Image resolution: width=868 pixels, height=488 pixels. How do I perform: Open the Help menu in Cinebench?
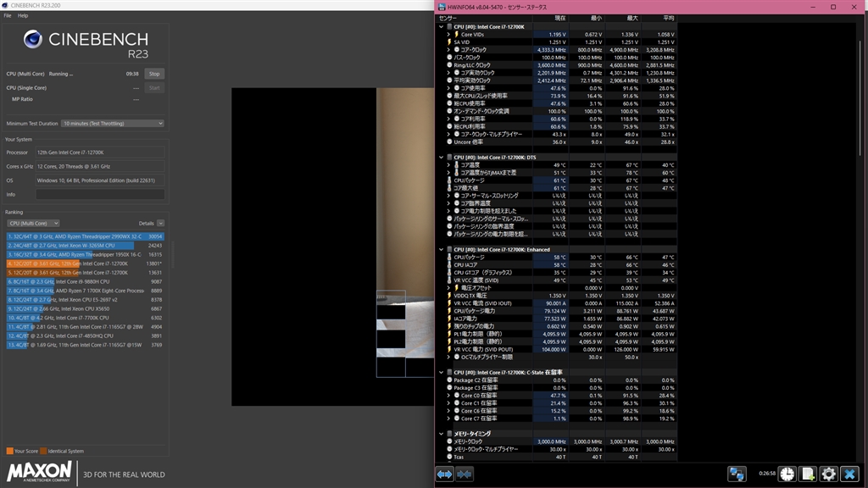[x=23, y=15]
